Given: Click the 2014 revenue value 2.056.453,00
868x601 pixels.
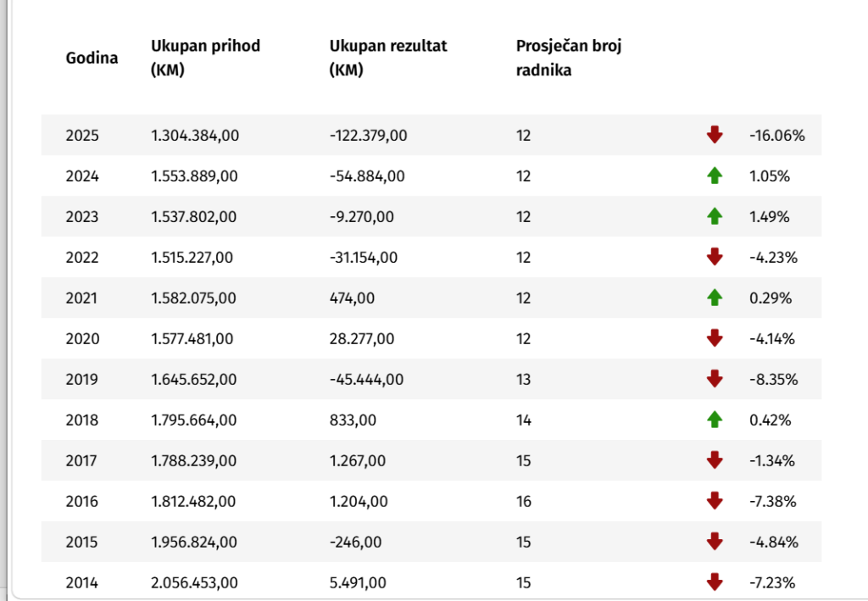Looking at the screenshot, I should click(194, 582).
